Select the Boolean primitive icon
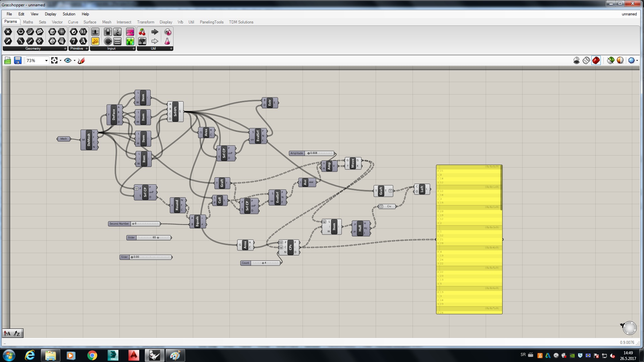Viewport: 644px width, 362px height. tap(74, 32)
